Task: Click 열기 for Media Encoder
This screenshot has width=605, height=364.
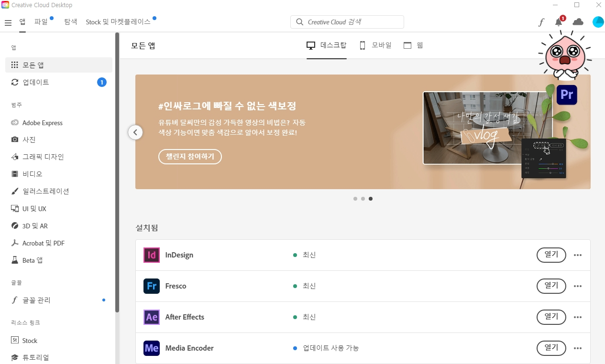Action: coord(551,348)
